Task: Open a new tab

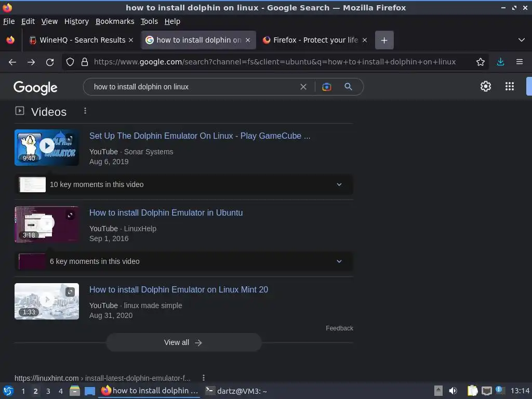Action: 384,40
